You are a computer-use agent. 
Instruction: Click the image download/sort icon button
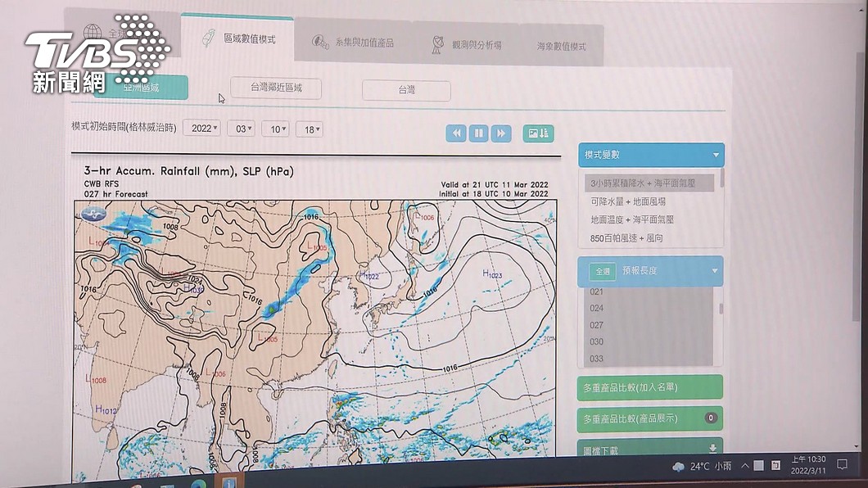[x=538, y=133]
